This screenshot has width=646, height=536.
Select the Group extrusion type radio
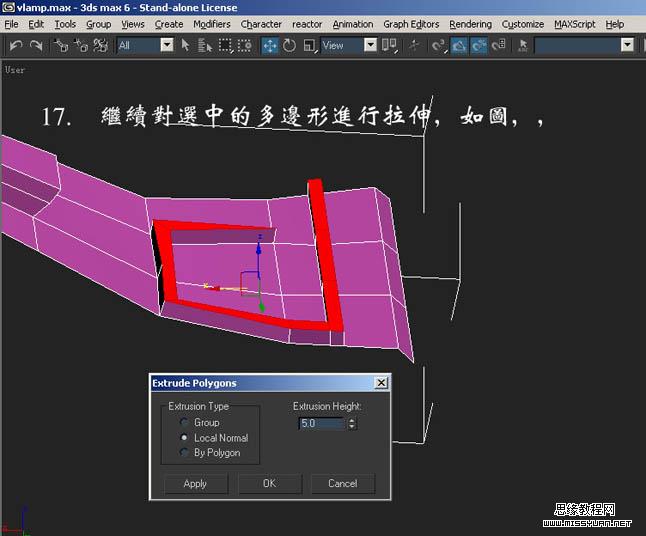coord(184,422)
